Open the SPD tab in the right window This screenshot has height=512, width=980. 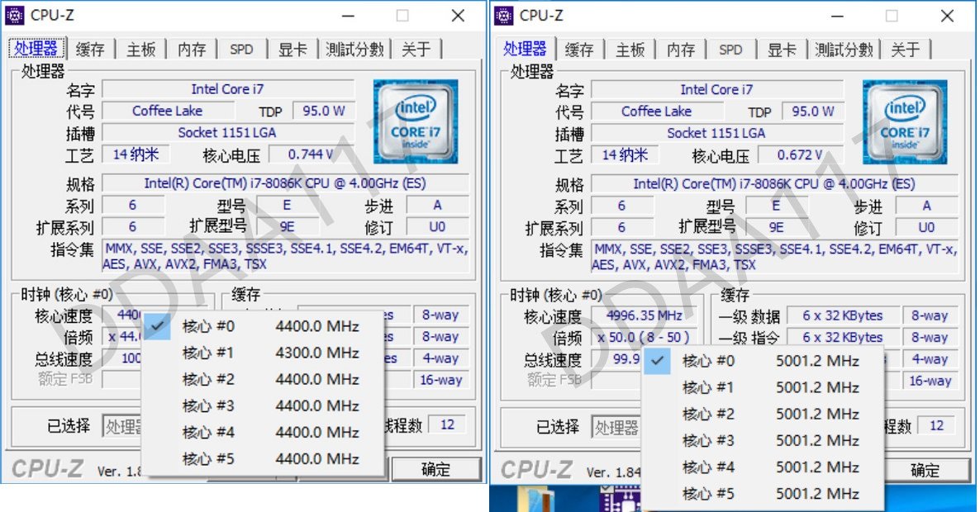tap(730, 50)
